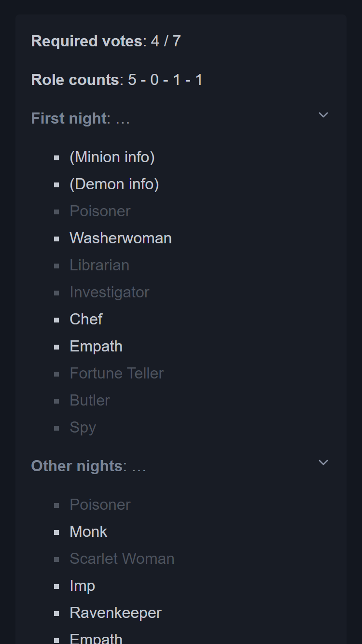Image resolution: width=362 pixels, height=644 pixels.
Task: Pick the Librarian entry
Action: (99, 265)
